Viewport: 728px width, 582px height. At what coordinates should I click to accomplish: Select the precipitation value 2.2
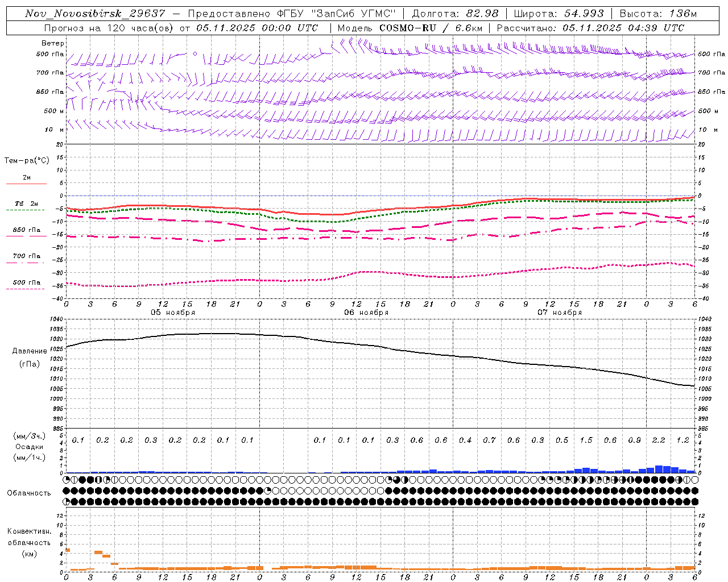pyautogui.click(x=659, y=440)
